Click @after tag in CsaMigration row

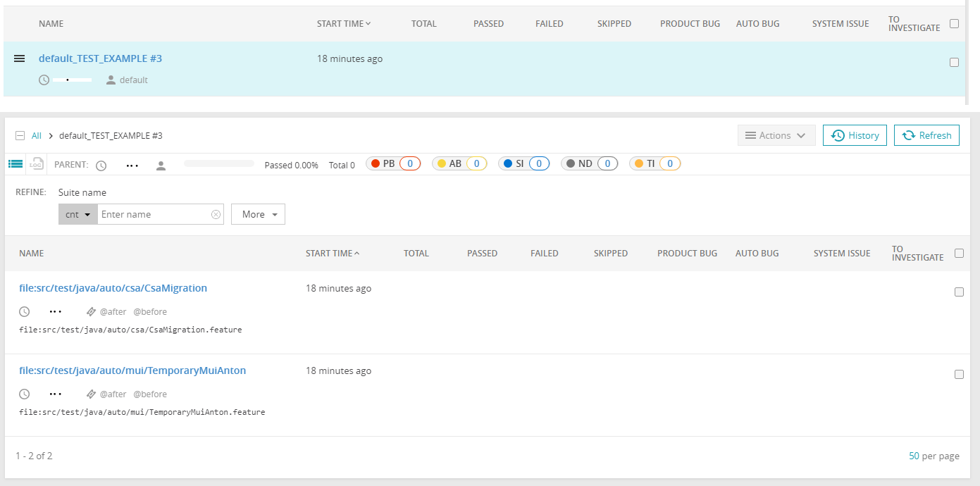click(x=113, y=311)
